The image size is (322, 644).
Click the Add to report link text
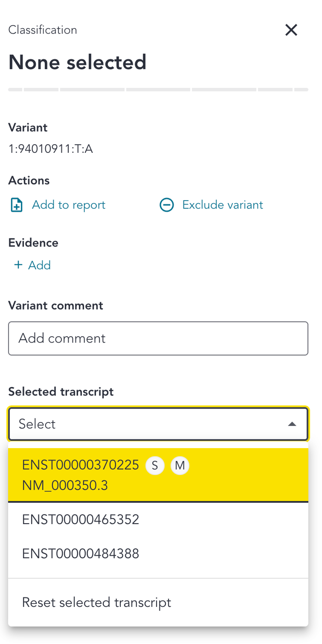pyautogui.click(x=69, y=205)
